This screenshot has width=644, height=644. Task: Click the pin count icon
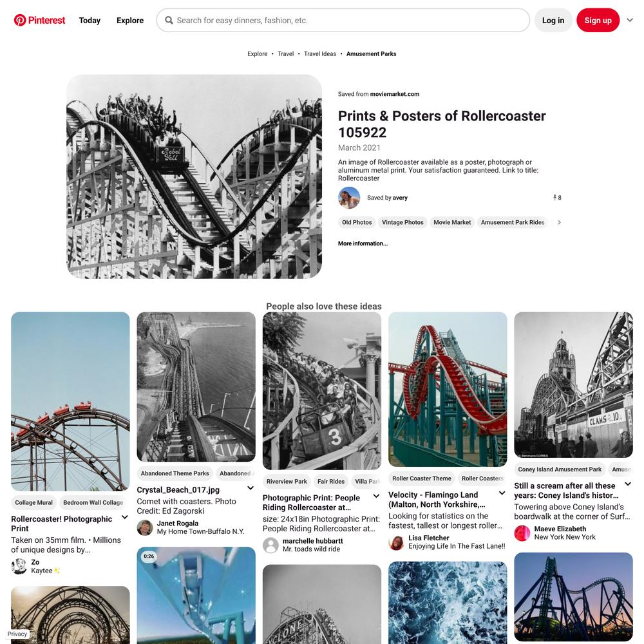pos(554,198)
